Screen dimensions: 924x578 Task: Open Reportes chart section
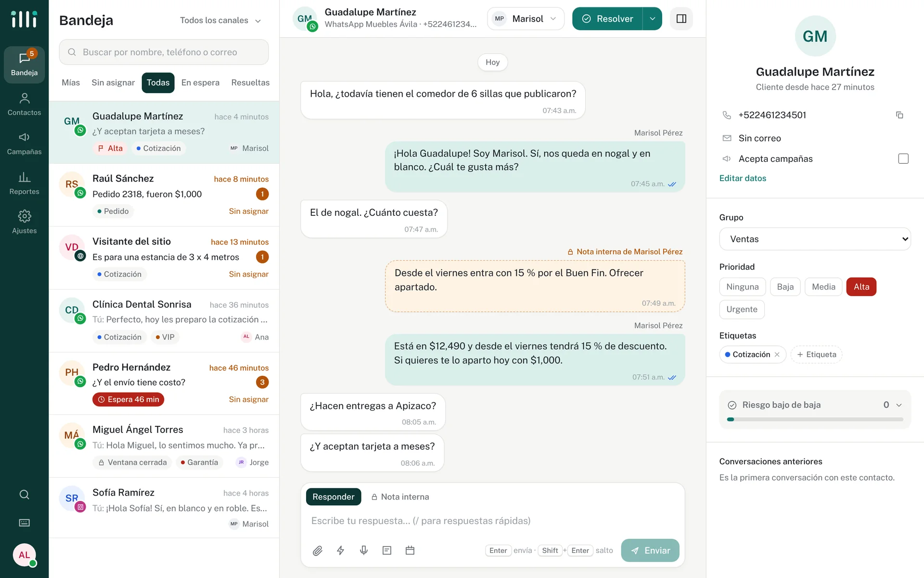point(24,183)
